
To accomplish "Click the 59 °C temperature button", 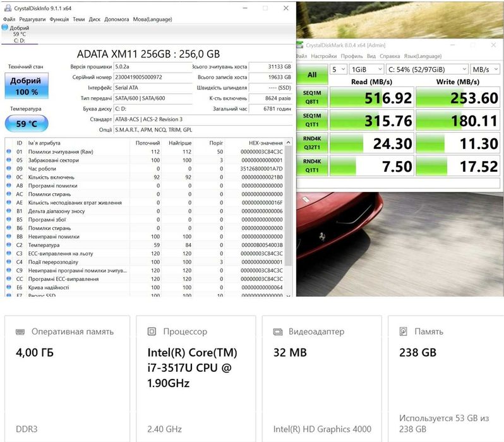I will coord(27,124).
